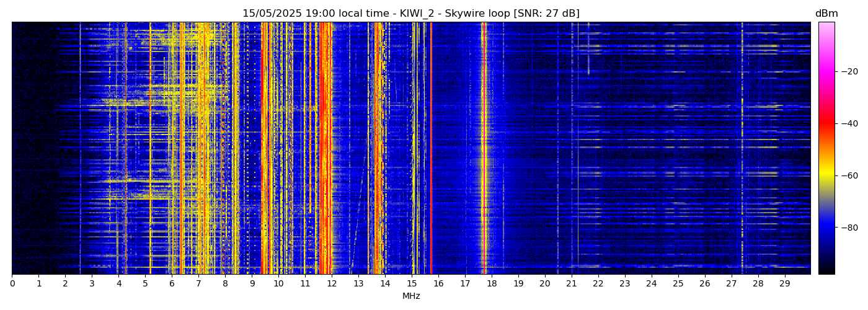Click the MHz x-axis label
This screenshot has height=310, width=868.
pyautogui.click(x=411, y=296)
